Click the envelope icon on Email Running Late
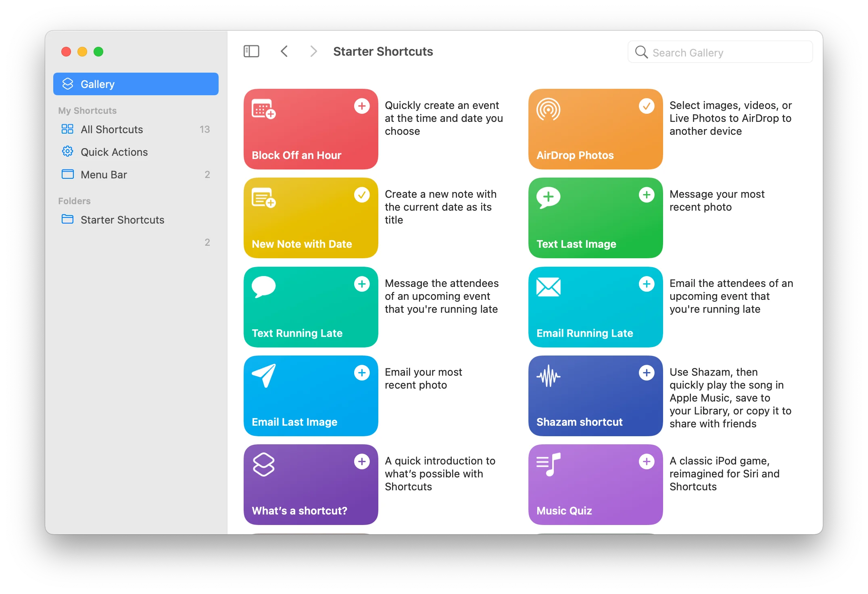This screenshot has height=594, width=868. coord(548,287)
